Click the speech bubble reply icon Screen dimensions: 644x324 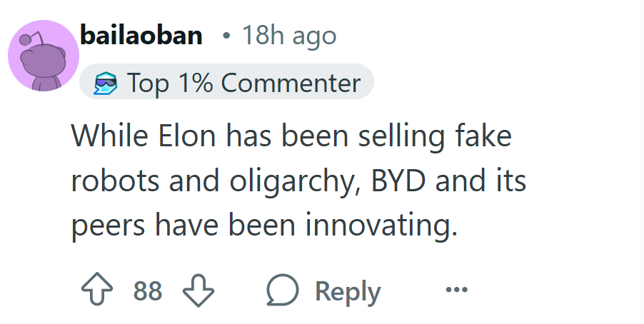[x=283, y=290]
